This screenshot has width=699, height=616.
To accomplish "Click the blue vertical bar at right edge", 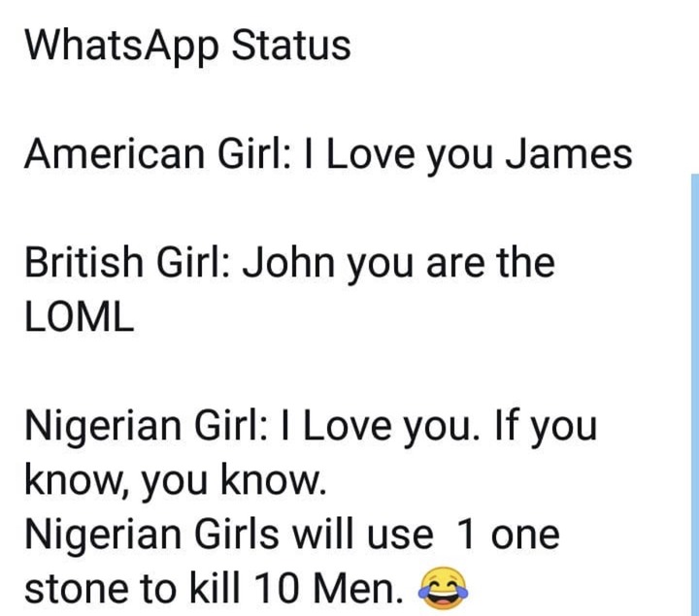I will click(695, 395).
